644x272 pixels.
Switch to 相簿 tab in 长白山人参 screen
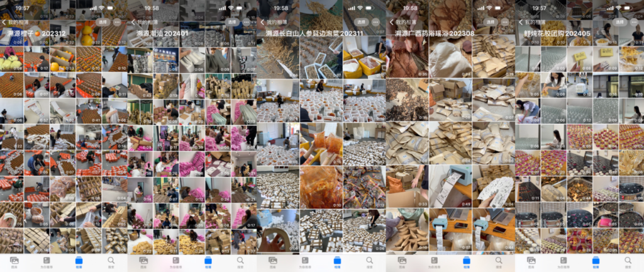[x=337, y=261]
